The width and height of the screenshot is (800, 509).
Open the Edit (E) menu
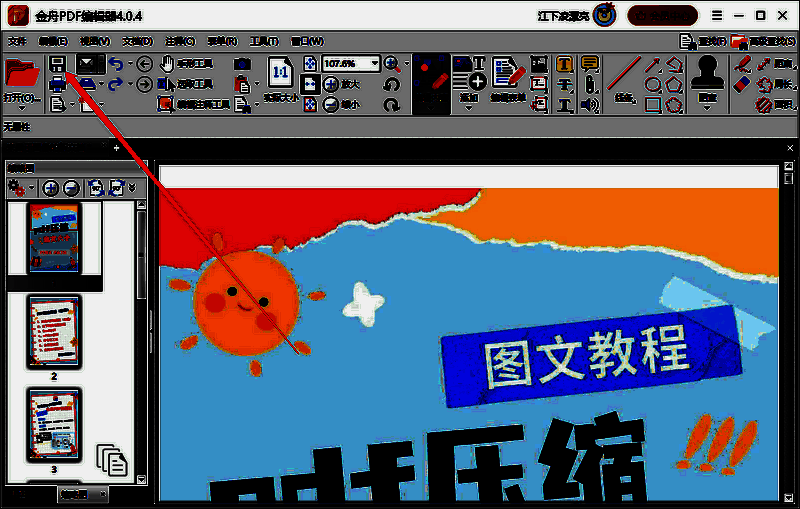coord(53,41)
